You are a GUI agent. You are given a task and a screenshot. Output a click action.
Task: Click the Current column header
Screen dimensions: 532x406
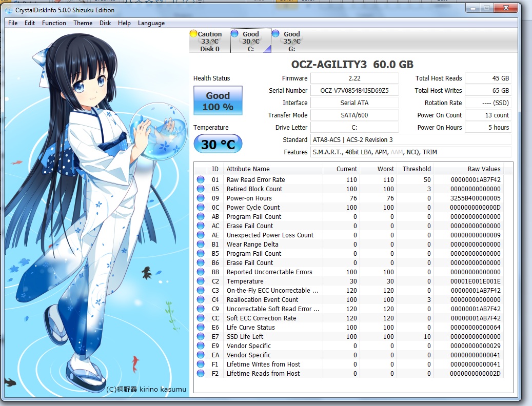pos(341,169)
